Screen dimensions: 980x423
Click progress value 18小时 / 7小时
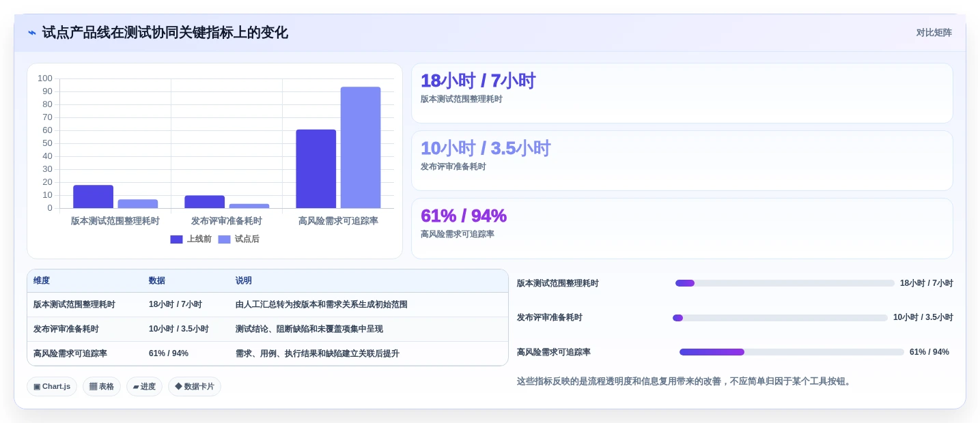click(x=927, y=283)
